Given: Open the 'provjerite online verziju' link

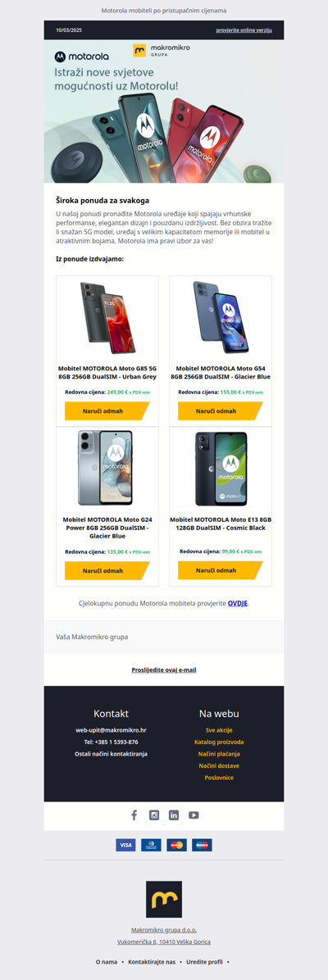Looking at the screenshot, I should (x=244, y=30).
